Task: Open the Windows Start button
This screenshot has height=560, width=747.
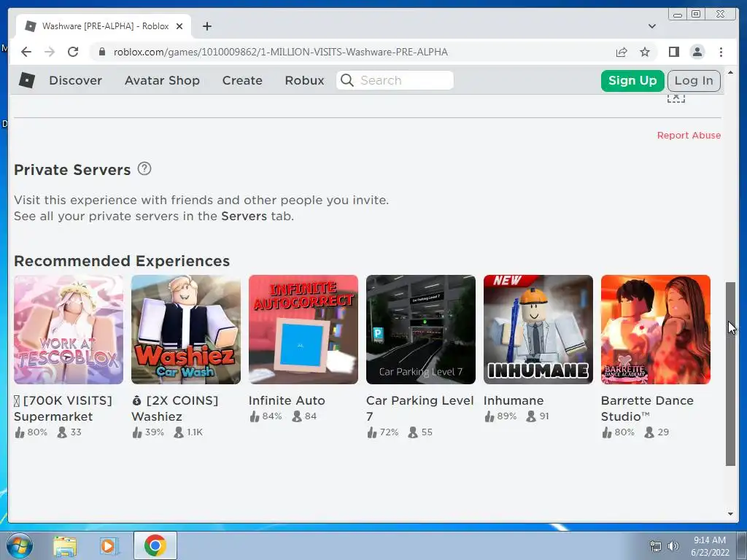Action: tap(19, 545)
